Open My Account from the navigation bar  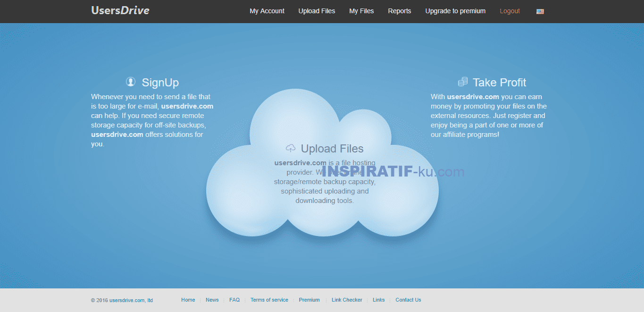267,11
